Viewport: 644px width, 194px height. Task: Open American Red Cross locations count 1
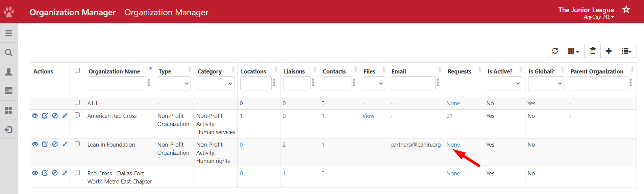[x=241, y=116]
